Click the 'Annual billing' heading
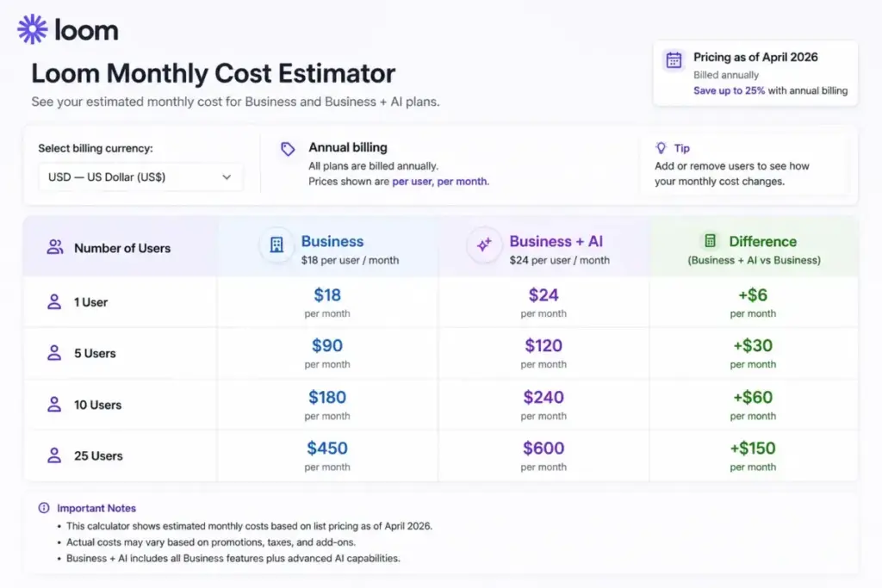 click(348, 147)
